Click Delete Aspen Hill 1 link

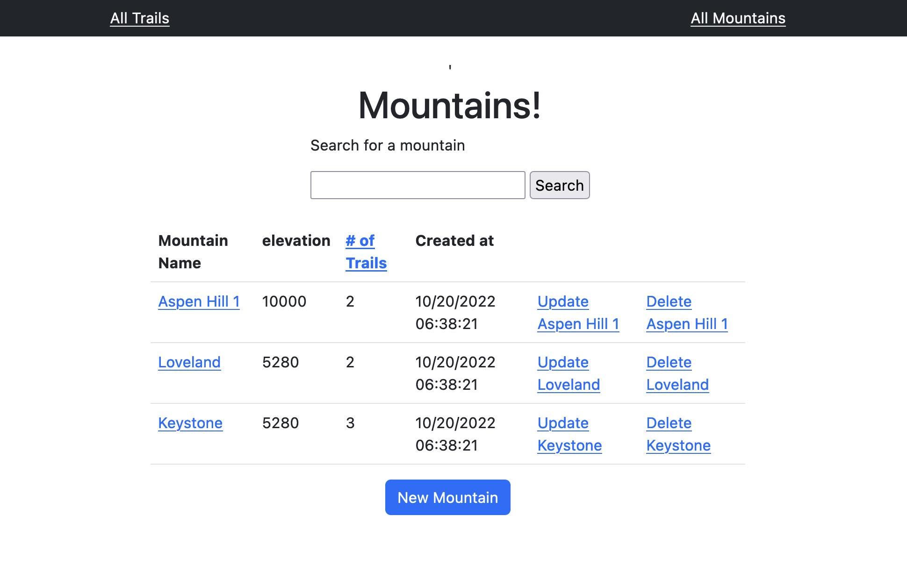pyautogui.click(x=686, y=313)
